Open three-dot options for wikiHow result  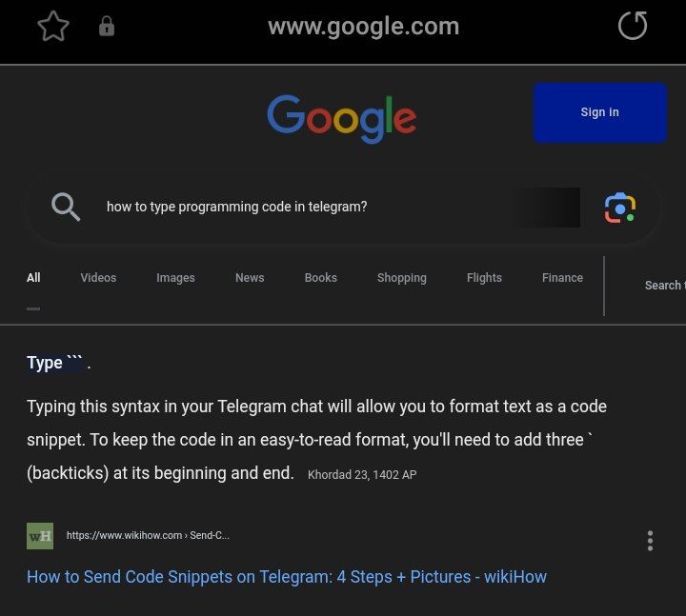650,541
